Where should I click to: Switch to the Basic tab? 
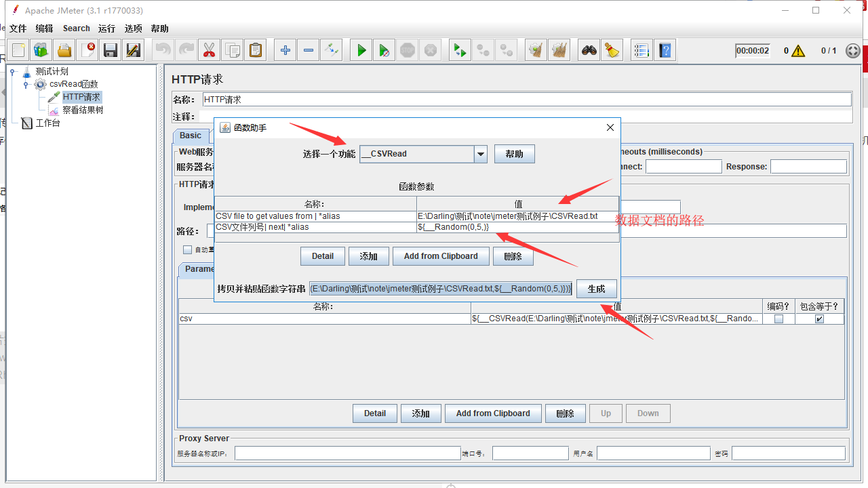[x=191, y=136]
